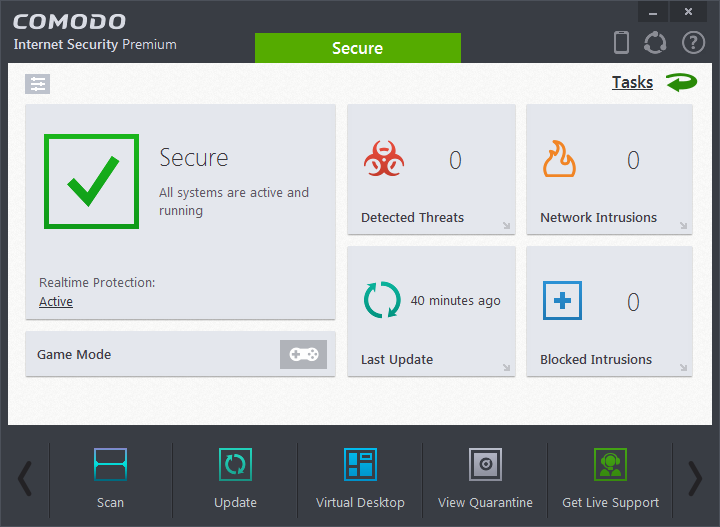Screen dimensions: 720x527
Task: Launch Virtual Desktop from the taskbar
Action: [360, 465]
